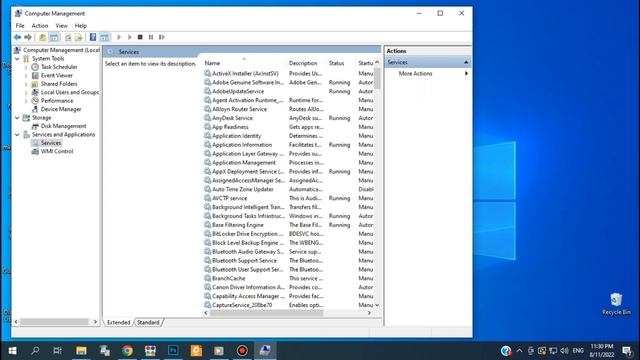
Task: Click the services list vertical scrollbar
Action: point(377,78)
